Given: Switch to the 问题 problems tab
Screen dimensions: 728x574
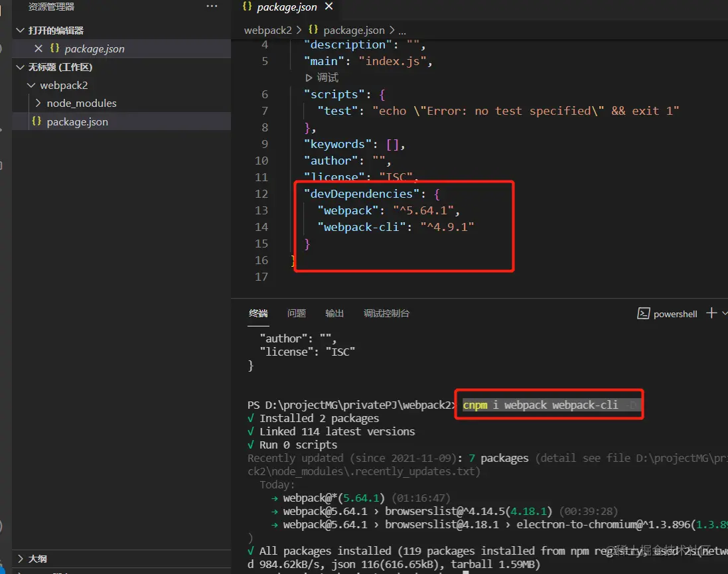Looking at the screenshot, I should tap(297, 313).
